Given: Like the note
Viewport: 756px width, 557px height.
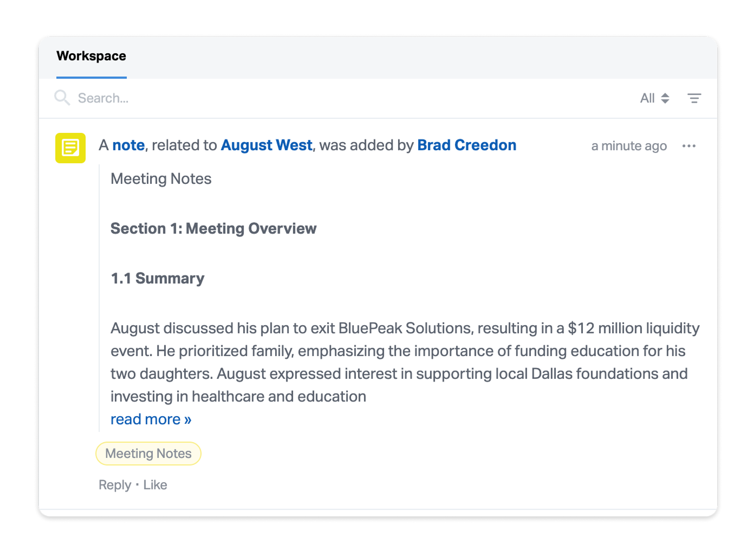Looking at the screenshot, I should [x=155, y=485].
